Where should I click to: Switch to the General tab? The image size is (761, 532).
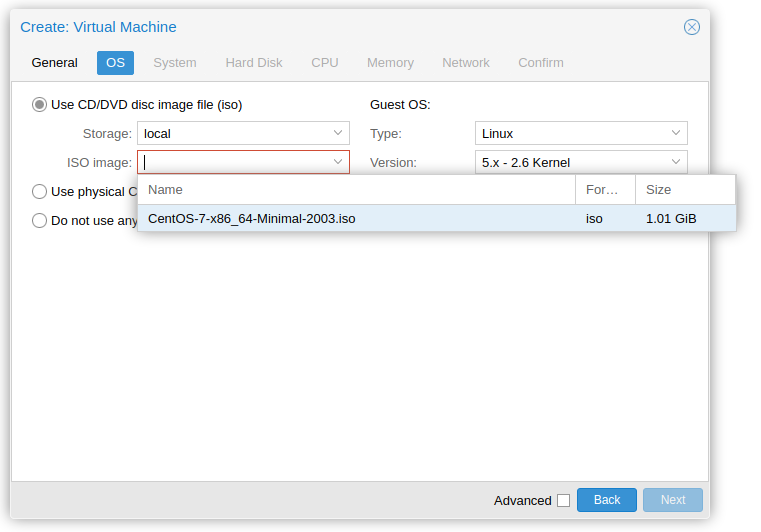(54, 63)
